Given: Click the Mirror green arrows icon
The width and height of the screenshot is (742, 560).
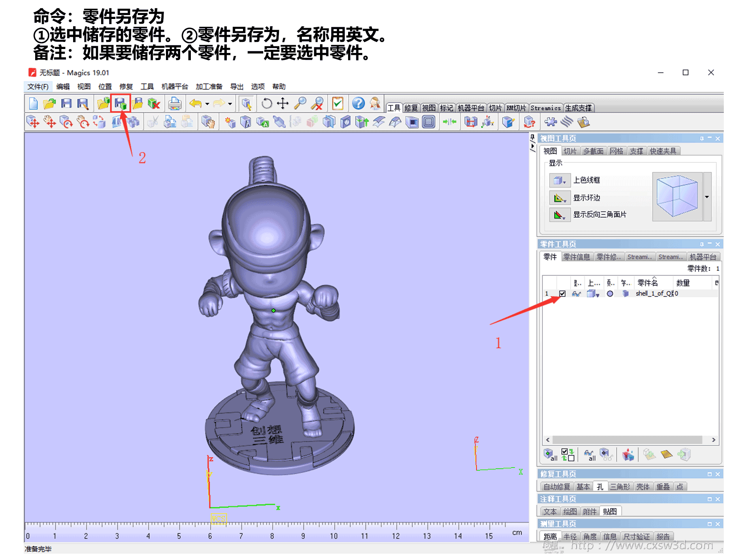Looking at the screenshot, I should [450, 122].
